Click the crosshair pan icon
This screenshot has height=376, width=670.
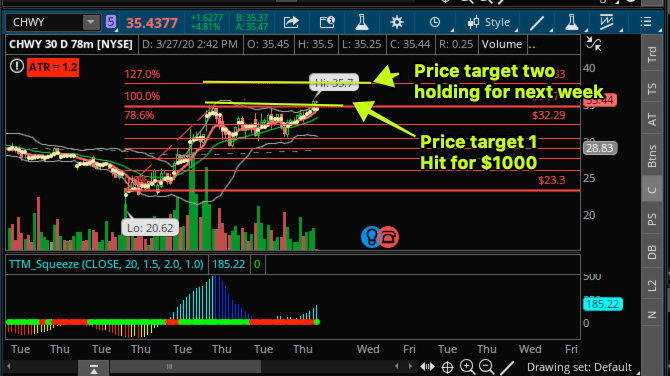click(447, 367)
